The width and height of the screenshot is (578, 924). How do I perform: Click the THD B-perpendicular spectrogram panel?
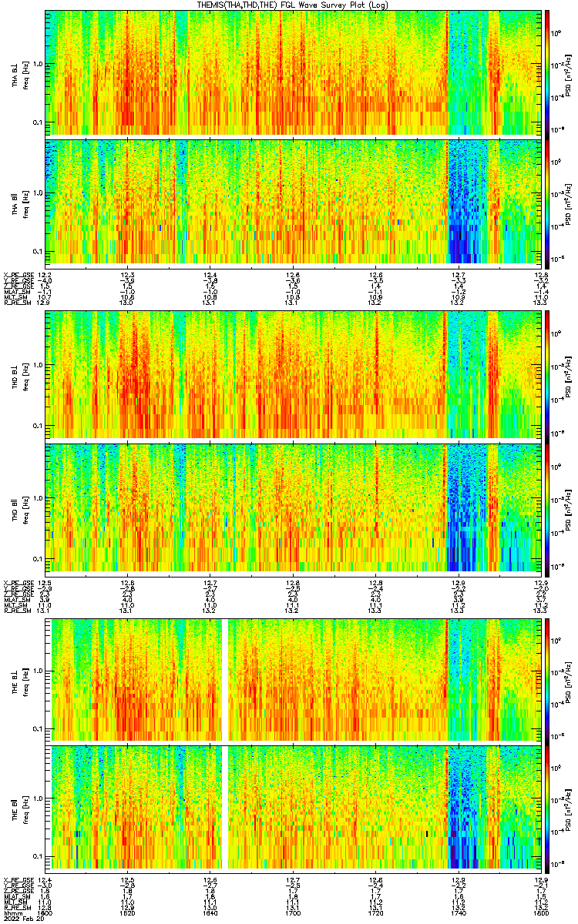point(294,375)
